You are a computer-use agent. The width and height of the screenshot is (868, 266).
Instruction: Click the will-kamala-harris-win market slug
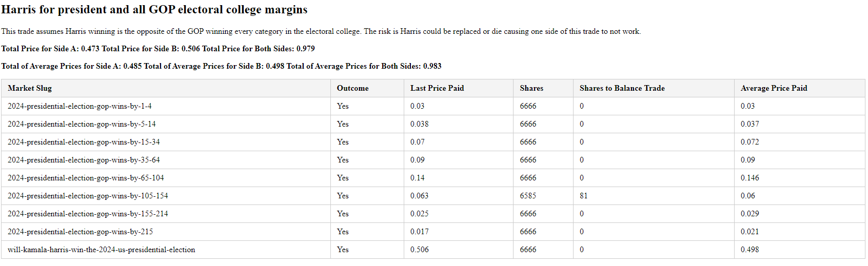101,250
